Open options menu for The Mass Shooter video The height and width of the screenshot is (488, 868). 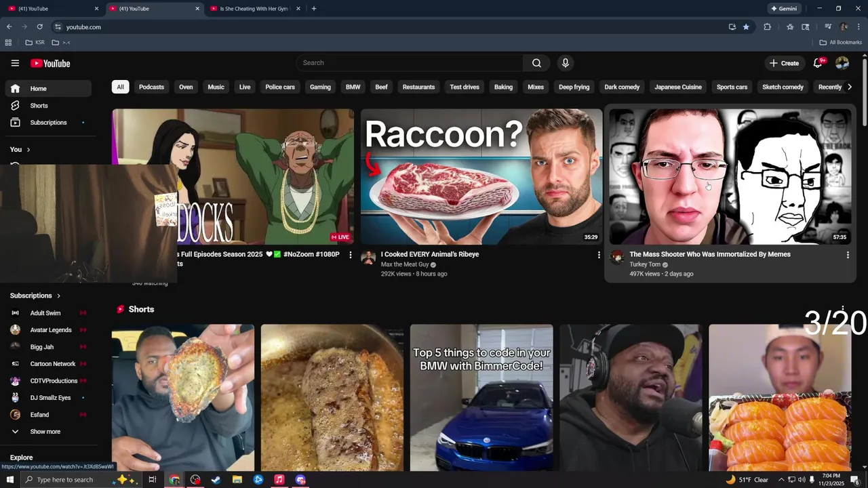pos(848,255)
